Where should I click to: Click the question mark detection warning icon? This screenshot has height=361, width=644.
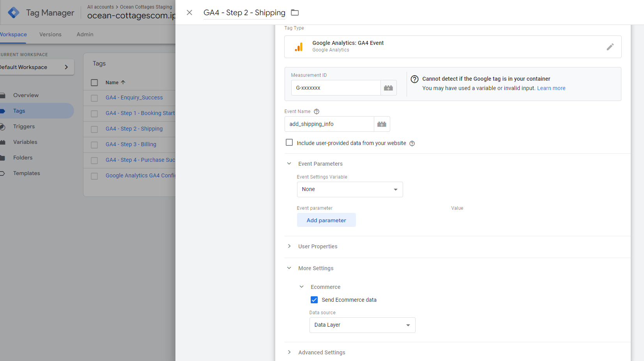click(415, 79)
